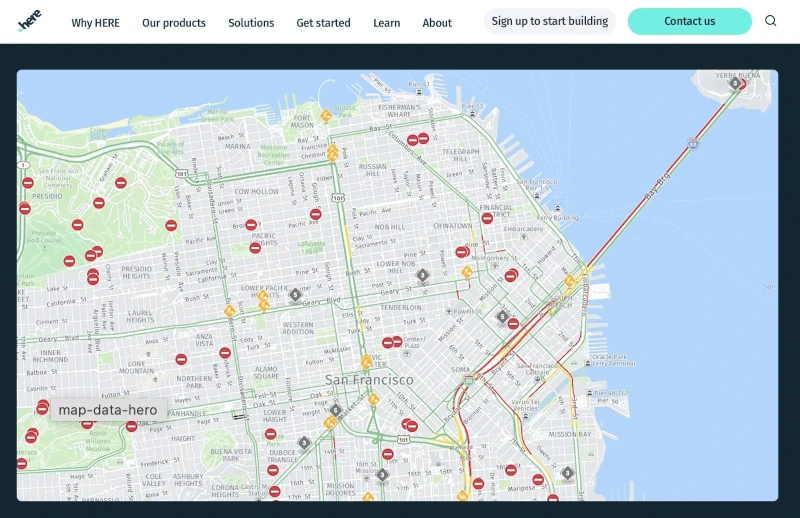Click the ALAMO SQUARE label

pyautogui.click(x=266, y=373)
